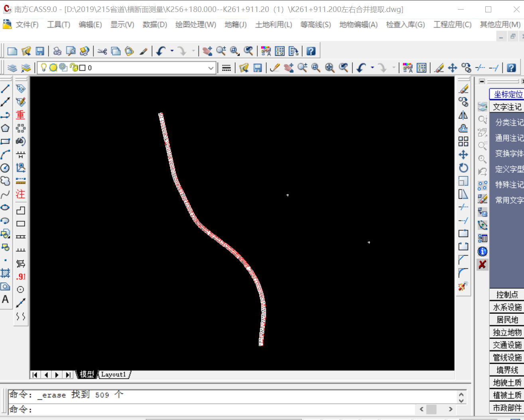
Task: Save drawing with first toolbar floppy icon
Action: (39, 51)
